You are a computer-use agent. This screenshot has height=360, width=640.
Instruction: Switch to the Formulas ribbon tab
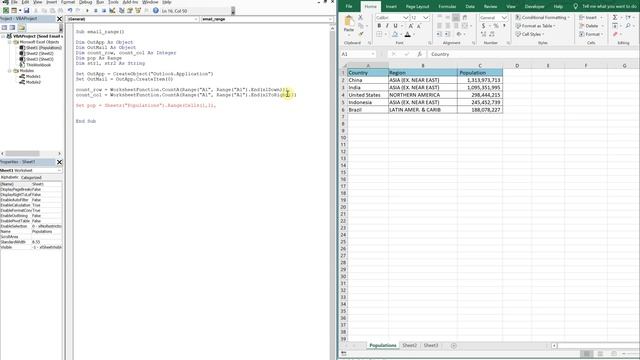tap(447, 7)
